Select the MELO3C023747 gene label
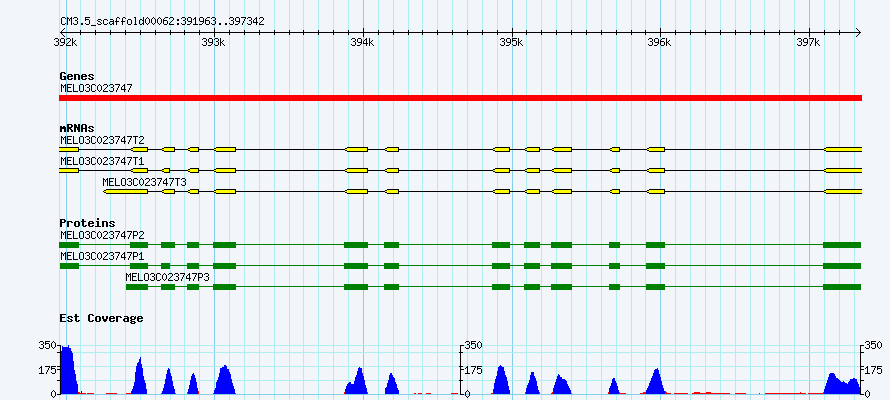This screenshot has width=890, height=400. click(x=96, y=88)
